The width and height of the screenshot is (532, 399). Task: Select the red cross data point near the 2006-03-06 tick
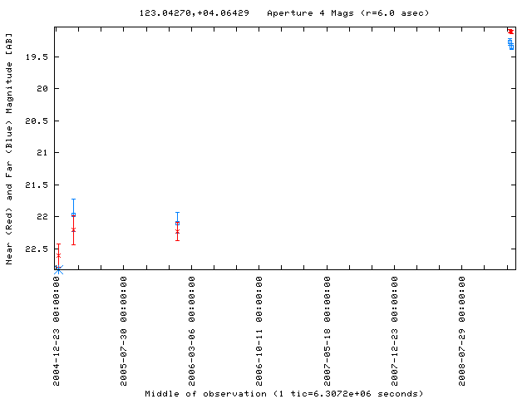click(x=177, y=232)
